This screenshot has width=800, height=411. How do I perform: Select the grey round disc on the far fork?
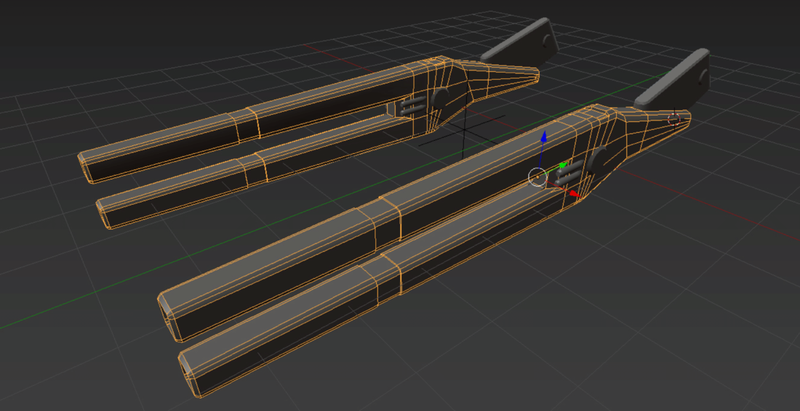439,97
